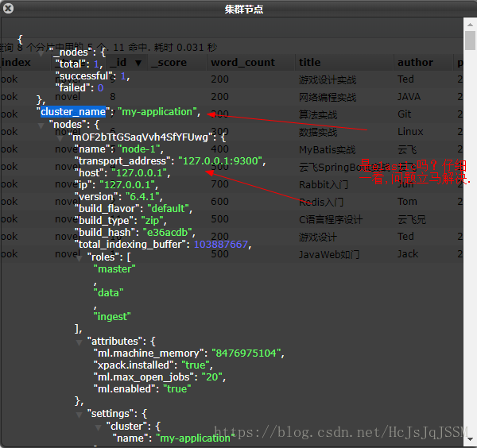Click the "ip" value 127.0.0.1
Image resolution: width=477 pixels, height=448 pixels.
coord(127,185)
